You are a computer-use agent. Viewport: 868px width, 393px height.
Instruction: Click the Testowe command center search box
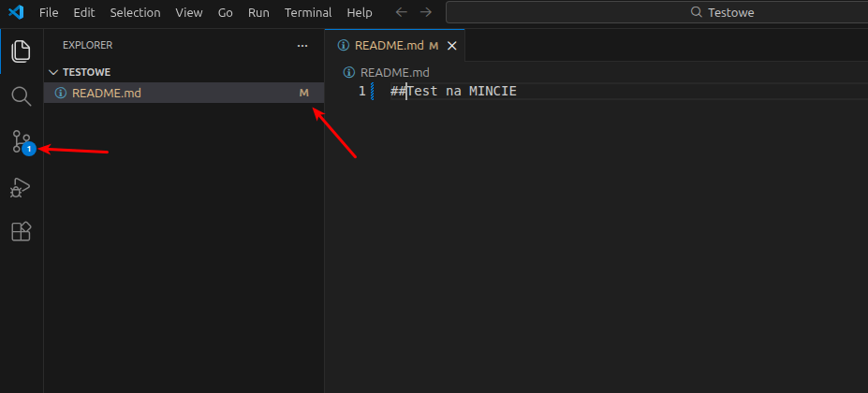pyautogui.click(x=656, y=12)
